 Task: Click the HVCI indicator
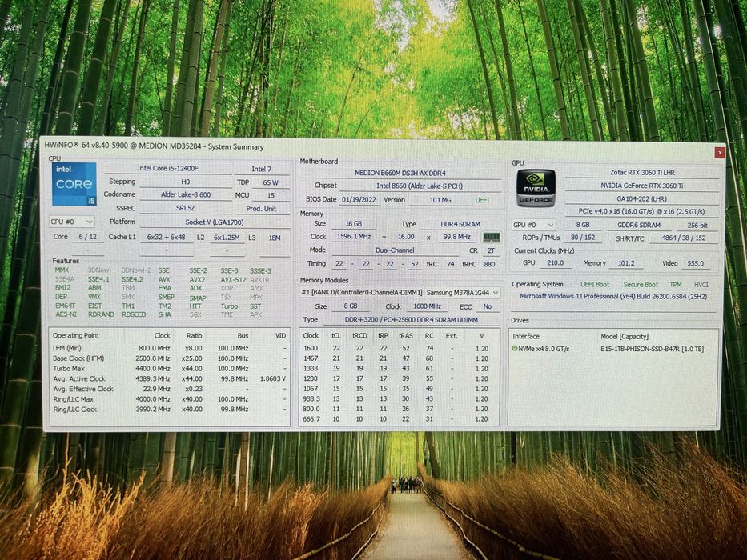(701, 285)
